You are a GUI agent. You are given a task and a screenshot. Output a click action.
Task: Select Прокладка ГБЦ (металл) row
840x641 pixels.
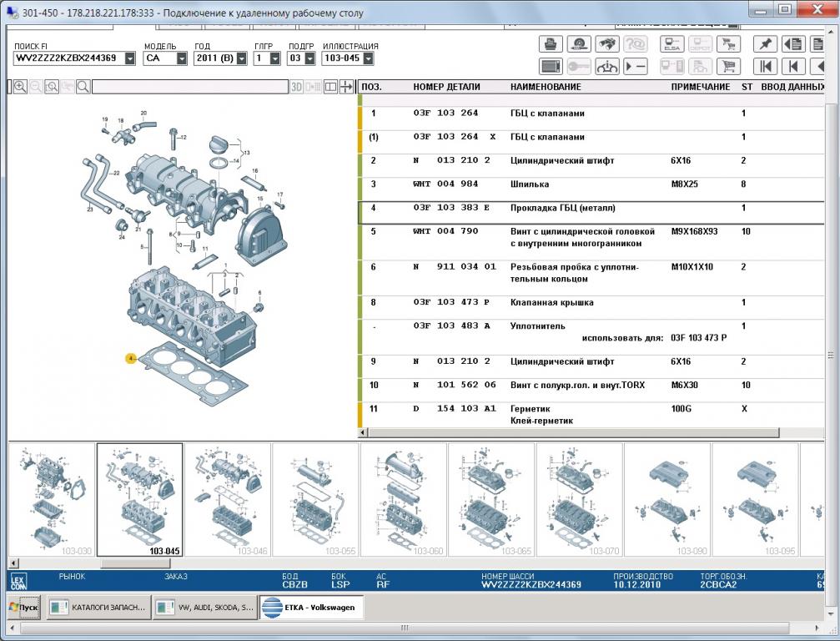591,212
